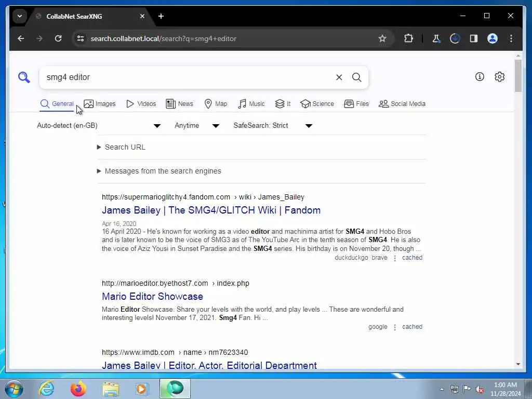Open Chrome Labs flask icon
This screenshot has height=399, width=532.
pos(436,38)
